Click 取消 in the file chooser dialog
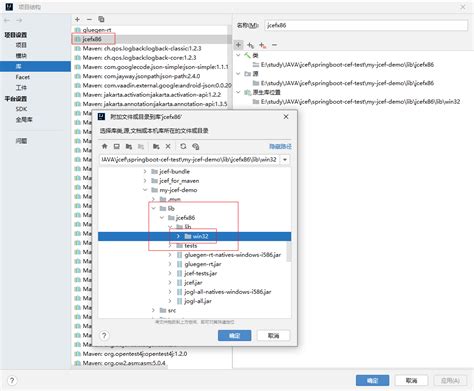The height and width of the screenshot is (391, 474). click(x=273, y=335)
